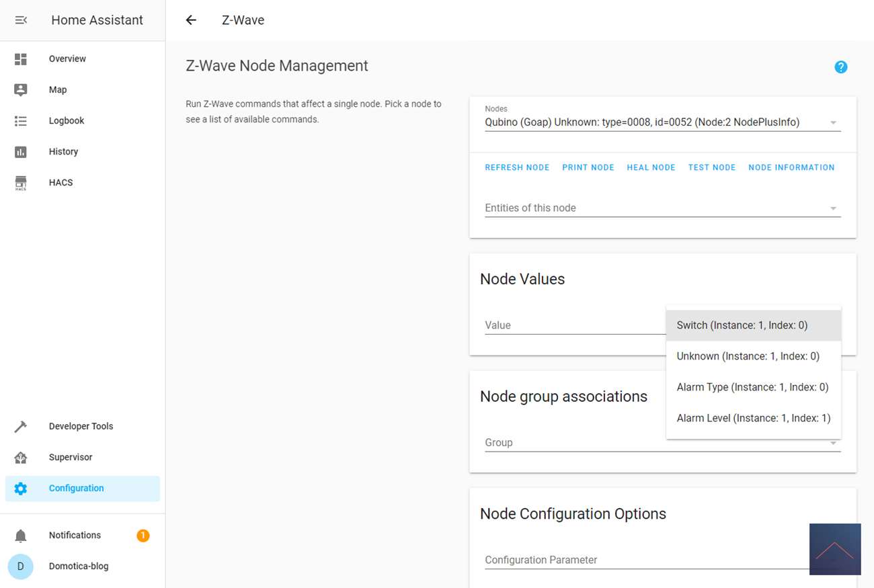The width and height of the screenshot is (874, 588).
Task: Click the back arrow next to Z-Wave
Action: coord(191,20)
